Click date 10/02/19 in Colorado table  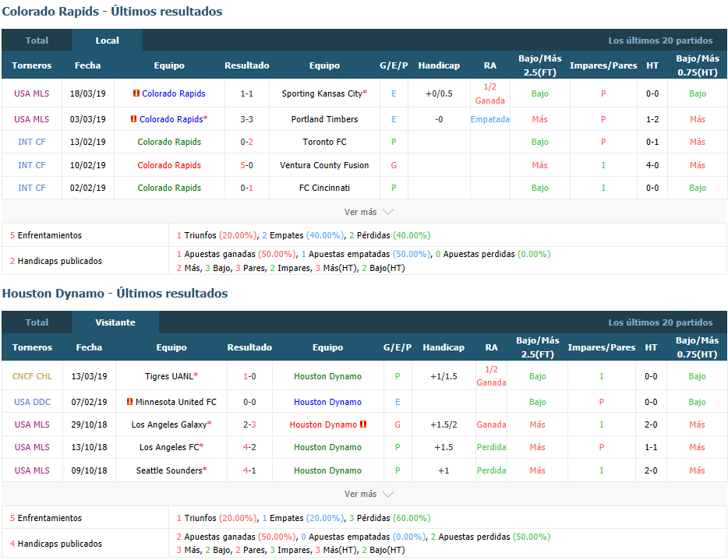[x=88, y=165]
